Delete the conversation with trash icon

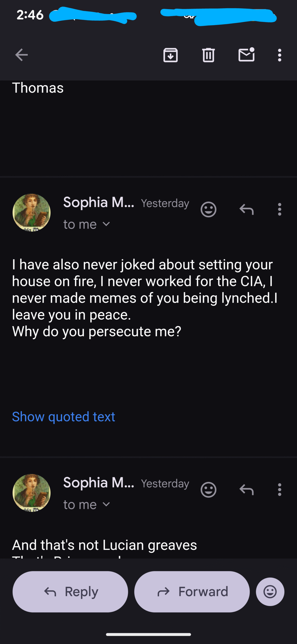click(x=208, y=55)
